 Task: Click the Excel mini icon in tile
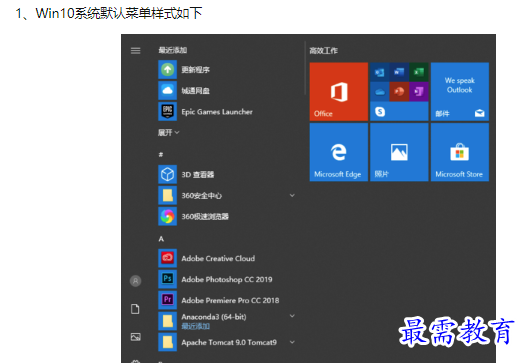tap(419, 72)
